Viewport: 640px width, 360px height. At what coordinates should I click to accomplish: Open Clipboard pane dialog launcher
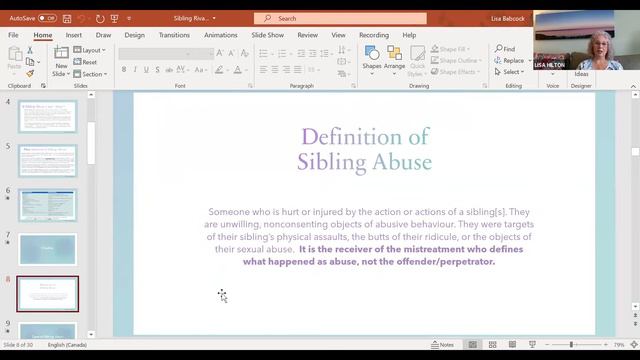coord(43,86)
